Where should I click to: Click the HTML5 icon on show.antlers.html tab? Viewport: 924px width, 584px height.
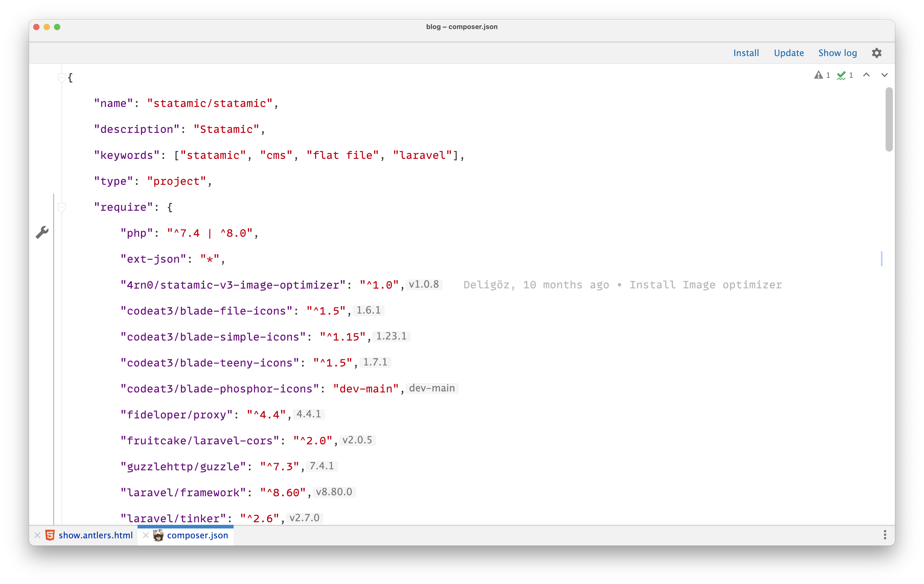coord(50,535)
